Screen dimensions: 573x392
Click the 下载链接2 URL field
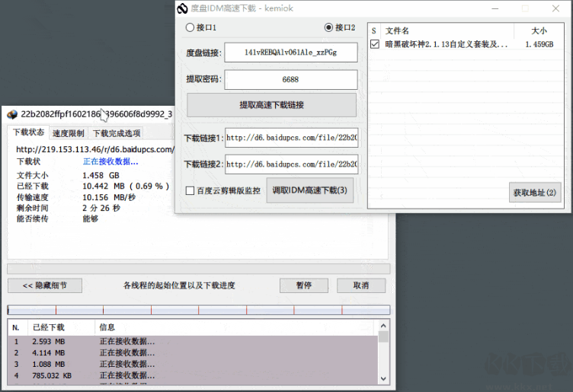(x=291, y=164)
